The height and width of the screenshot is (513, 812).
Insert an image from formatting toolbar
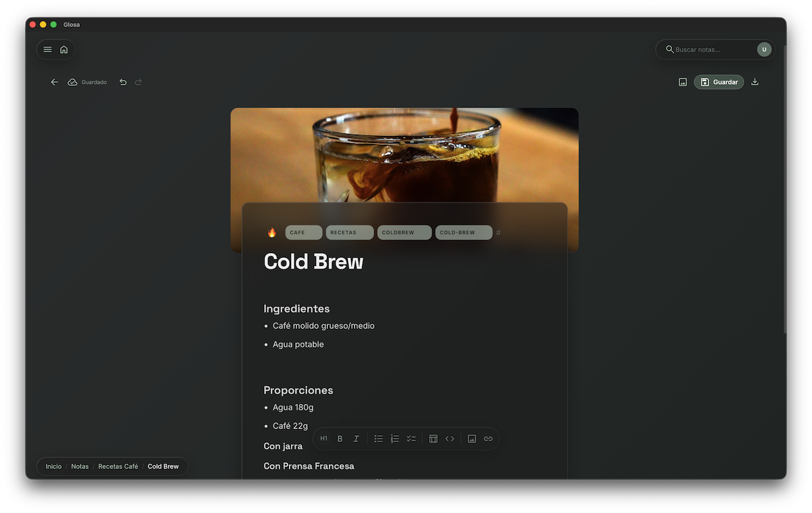click(x=472, y=439)
